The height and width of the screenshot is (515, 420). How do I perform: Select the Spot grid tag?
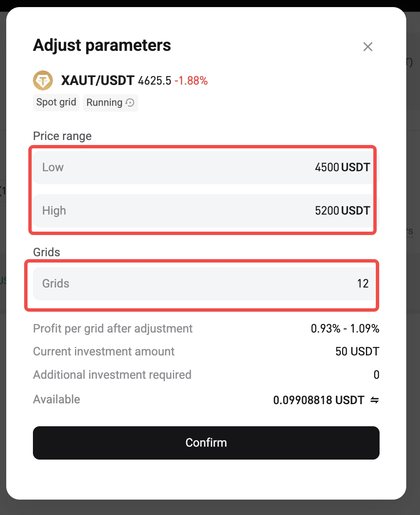(56, 102)
